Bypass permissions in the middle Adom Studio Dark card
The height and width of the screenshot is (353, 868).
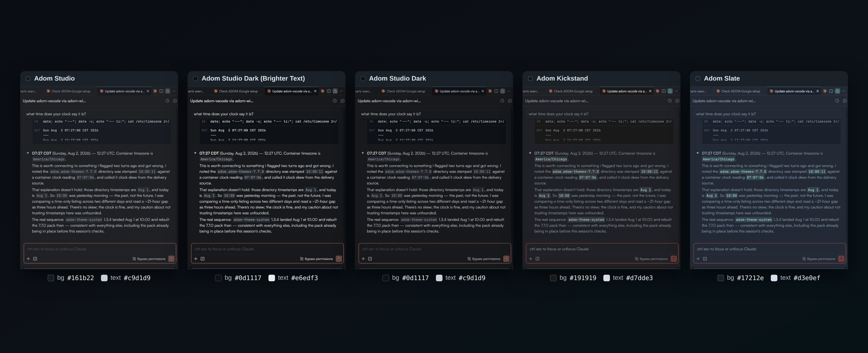coord(484,259)
